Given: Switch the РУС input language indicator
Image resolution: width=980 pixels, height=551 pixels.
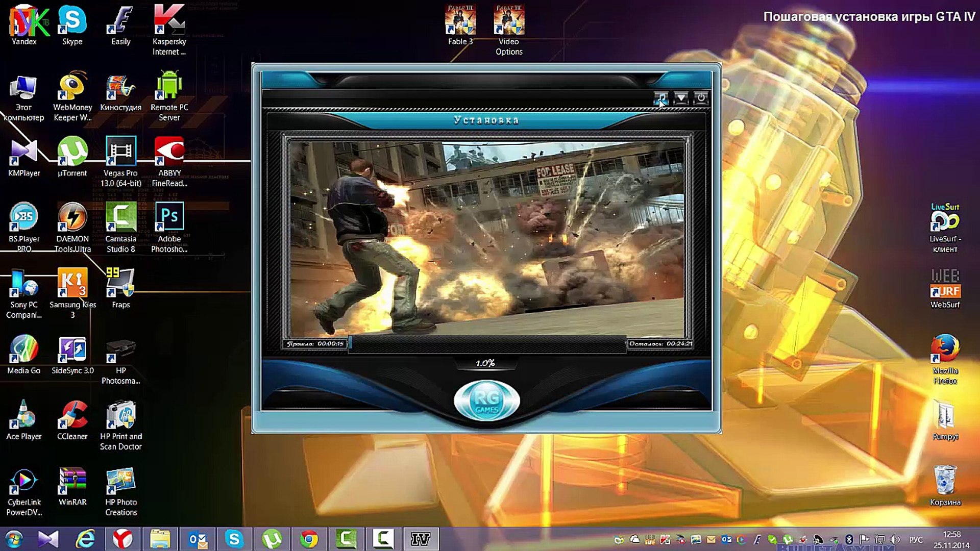Looking at the screenshot, I should [x=916, y=540].
